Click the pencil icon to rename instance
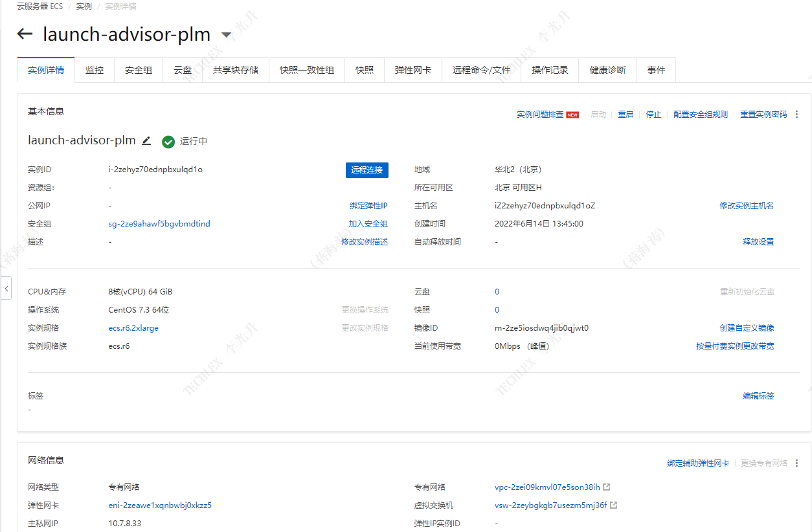812x532 pixels. [x=146, y=140]
